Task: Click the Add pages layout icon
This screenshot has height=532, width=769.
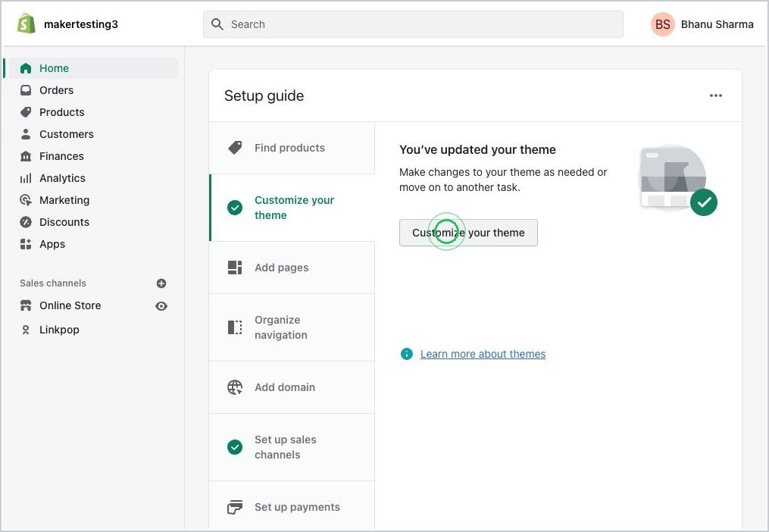Action: click(x=235, y=268)
